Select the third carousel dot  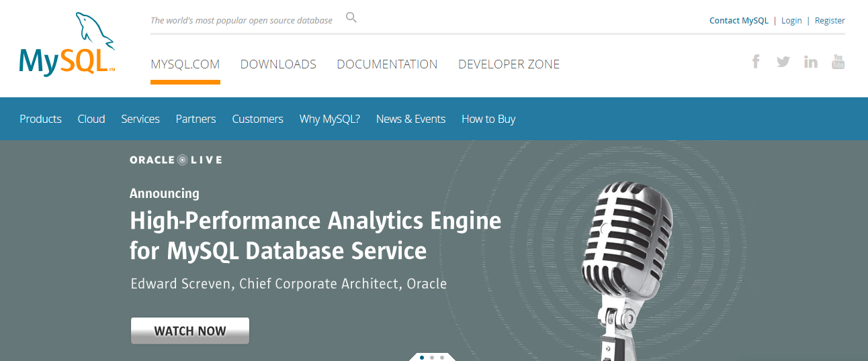[441, 358]
